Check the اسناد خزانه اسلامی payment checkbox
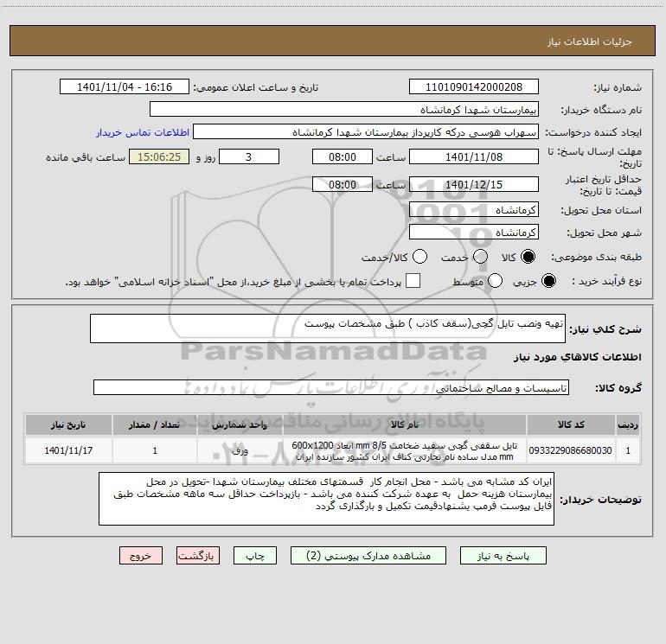 [413, 281]
